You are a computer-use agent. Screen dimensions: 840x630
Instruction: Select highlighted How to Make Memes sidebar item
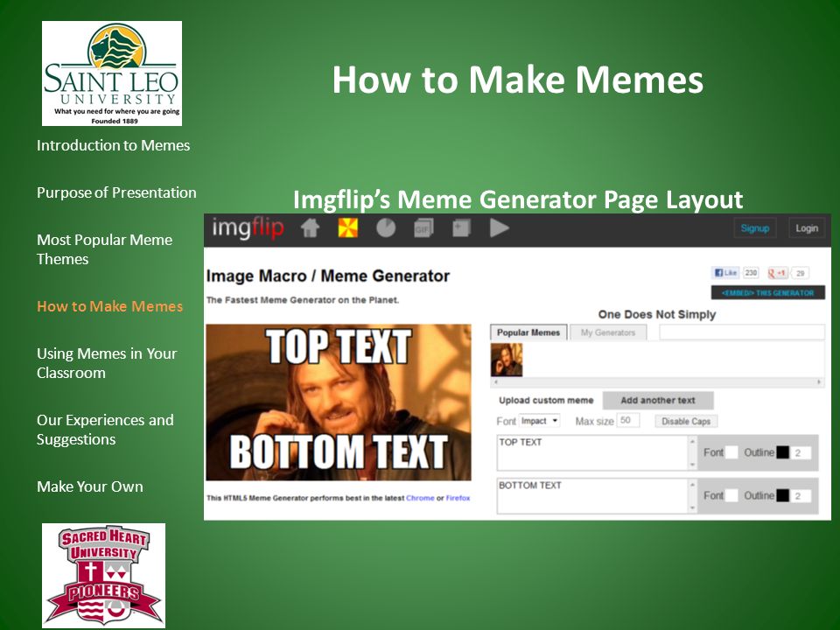coord(110,306)
